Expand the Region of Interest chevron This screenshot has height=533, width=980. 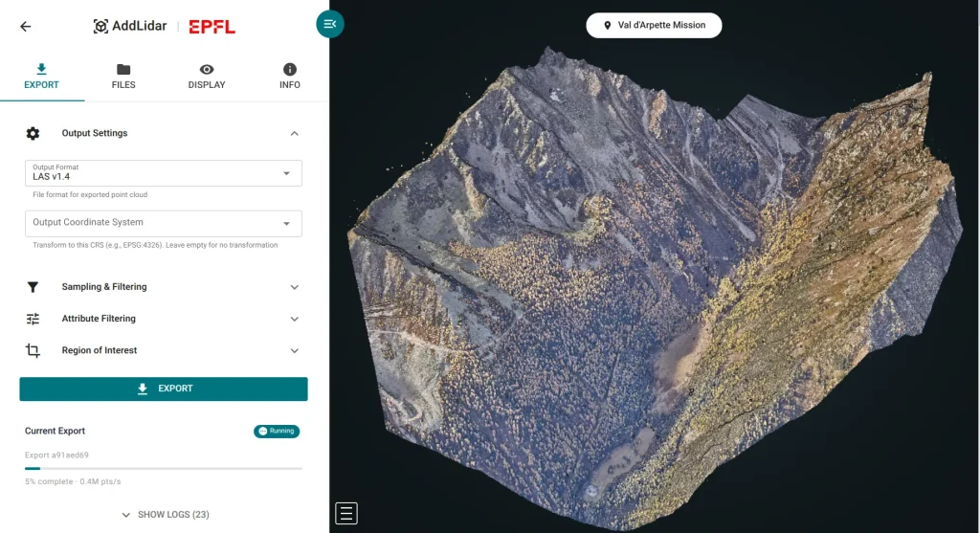coord(294,351)
